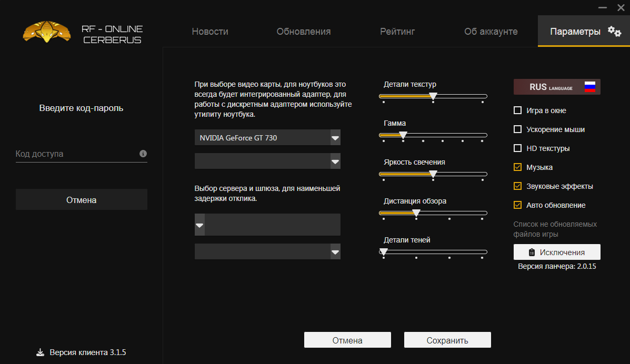Close the launcher window
This screenshot has width=630, height=364.
tap(621, 8)
